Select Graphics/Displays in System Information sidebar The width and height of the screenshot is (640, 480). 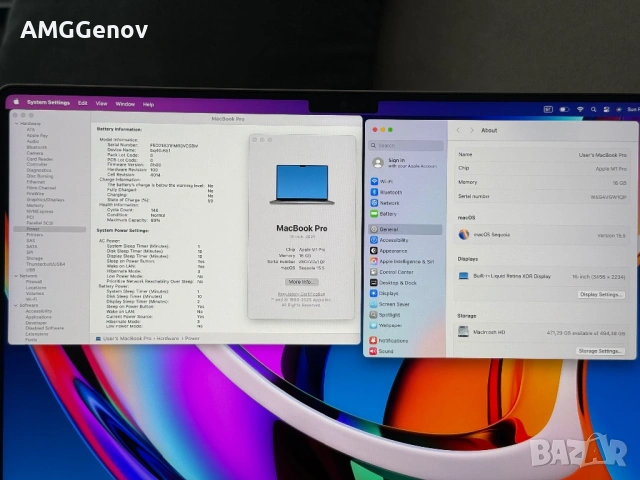tap(45, 200)
